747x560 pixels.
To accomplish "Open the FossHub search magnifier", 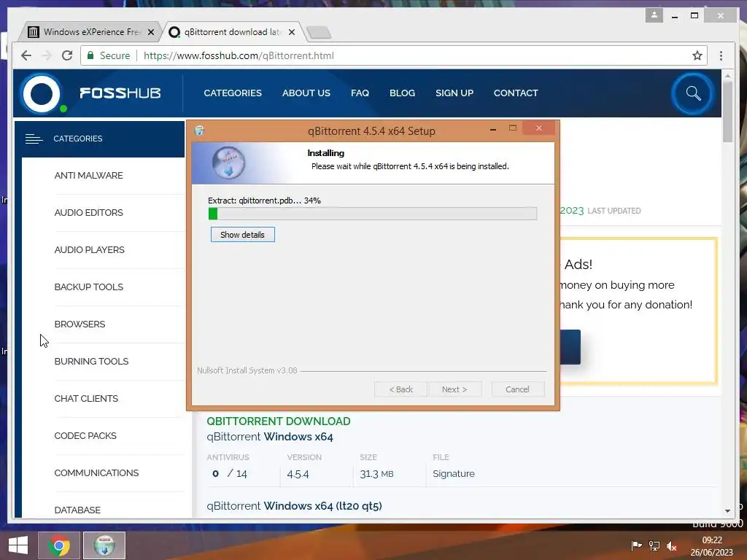I will 693,93.
